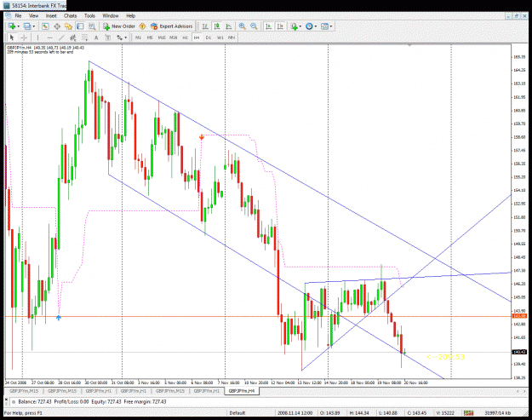This screenshot has height=420, width=532.
Task: Zoom in on the chart
Action: point(243,26)
